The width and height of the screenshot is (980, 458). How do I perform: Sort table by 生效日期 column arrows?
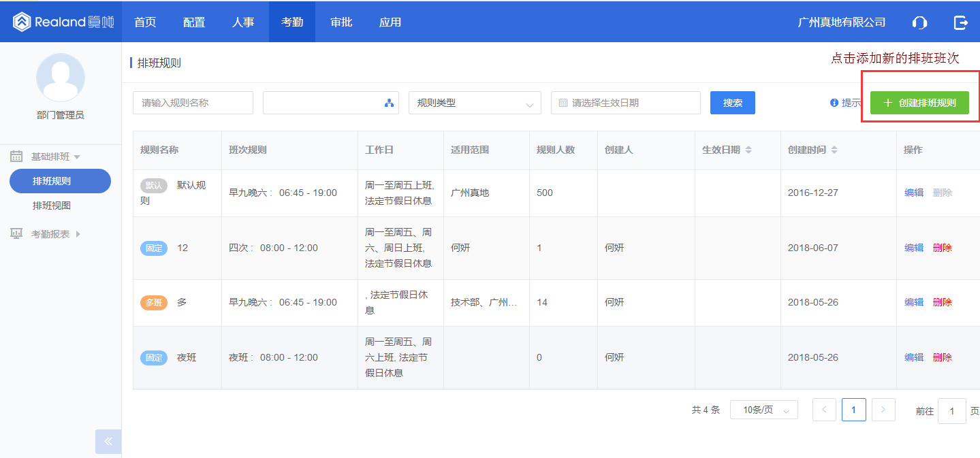coord(748,150)
